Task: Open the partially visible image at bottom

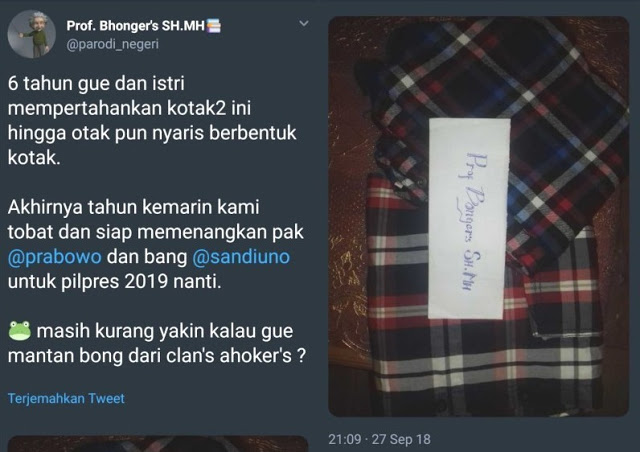Action: point(158,444)
